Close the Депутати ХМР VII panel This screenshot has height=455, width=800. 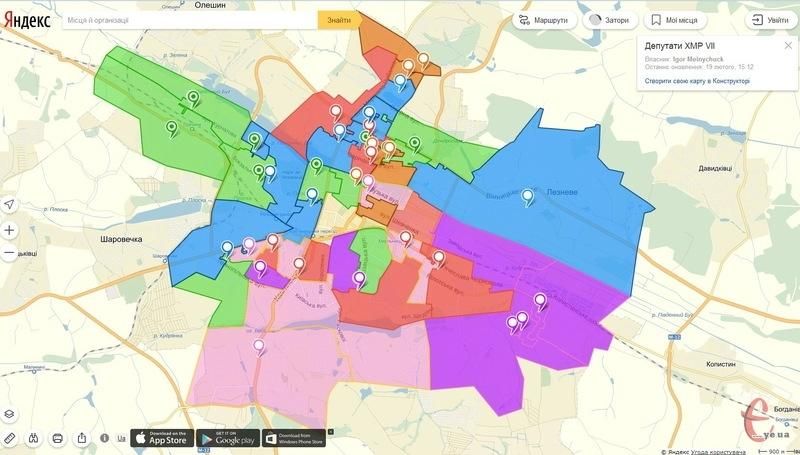click(x=786, y=47)
